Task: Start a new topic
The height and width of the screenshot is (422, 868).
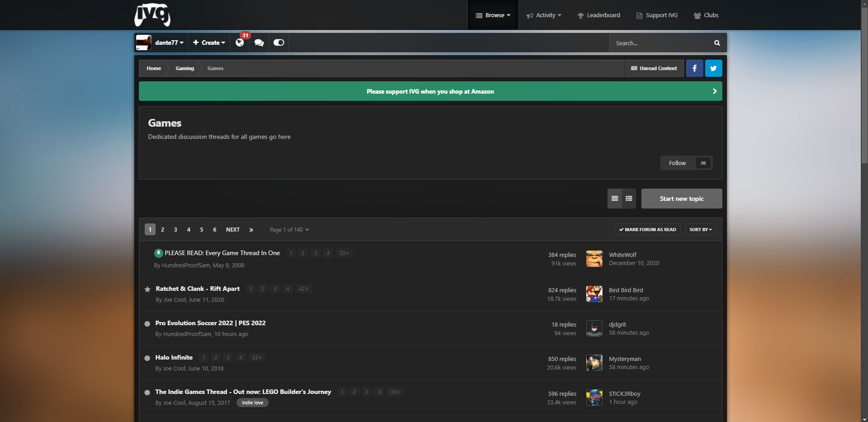Action: [682, 199]
